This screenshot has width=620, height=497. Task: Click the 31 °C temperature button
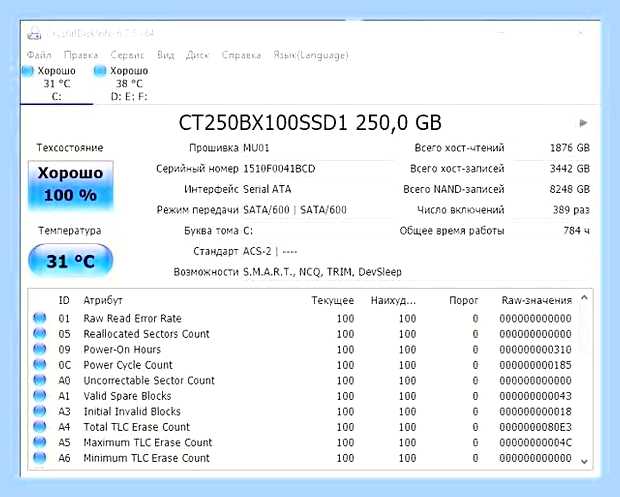tap(71, 261)
